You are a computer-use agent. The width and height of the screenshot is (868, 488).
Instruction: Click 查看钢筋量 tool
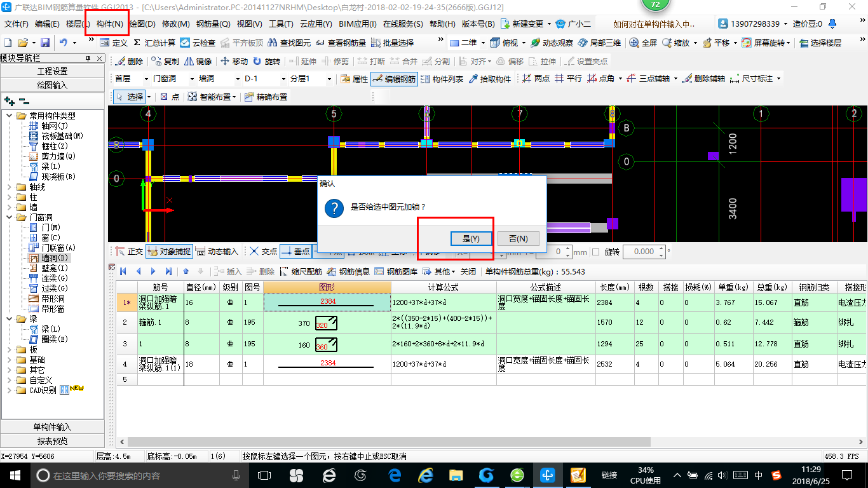341,43
